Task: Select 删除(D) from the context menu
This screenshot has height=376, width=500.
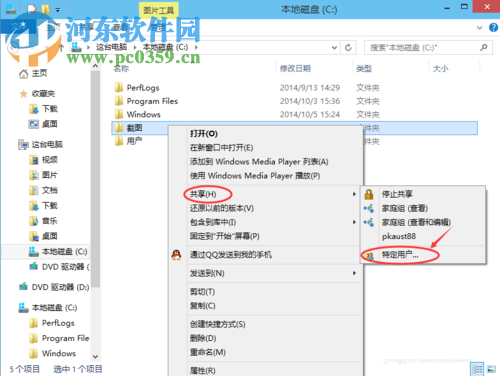Action: tap(203, 338)
